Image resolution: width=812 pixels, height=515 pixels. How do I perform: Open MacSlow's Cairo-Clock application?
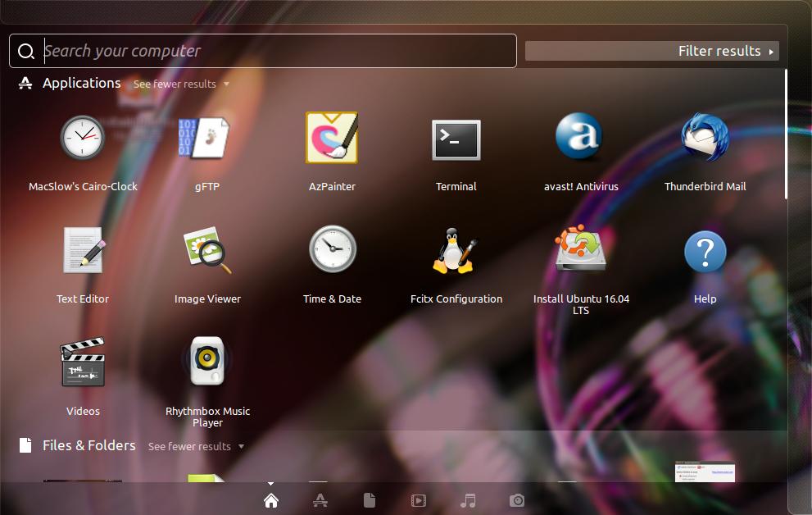[x=82, y=138]
